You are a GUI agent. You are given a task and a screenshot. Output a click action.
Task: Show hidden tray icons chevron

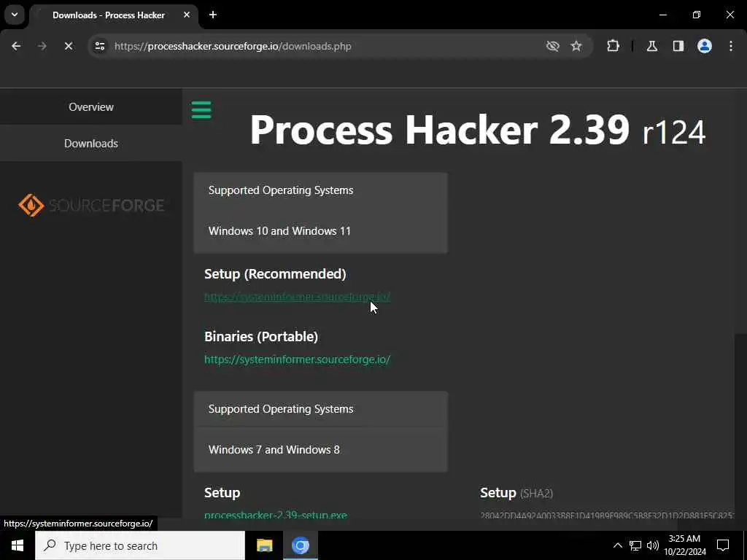(x=617, y=545)
